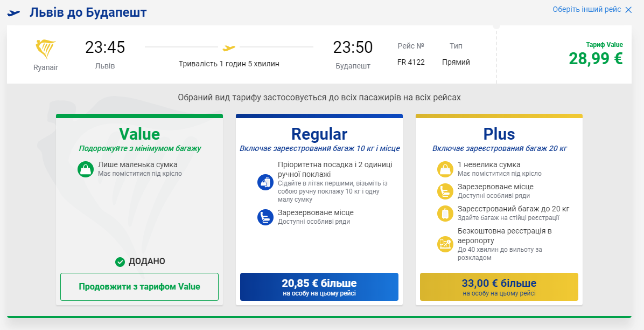The image size is (644, 330).
Task: Click the Plus fare title
Action: pyautogui.click(x=499, y=134)
